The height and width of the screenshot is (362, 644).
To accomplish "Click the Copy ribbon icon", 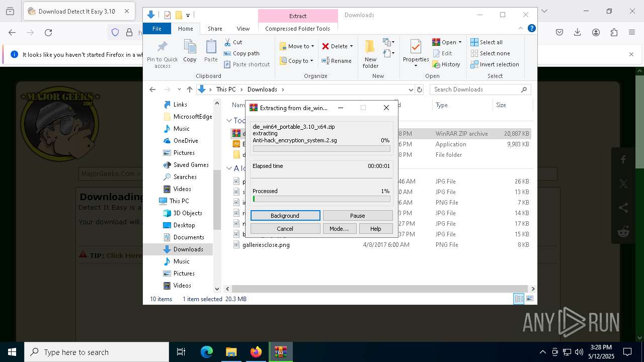I will (x=190, y=51).
